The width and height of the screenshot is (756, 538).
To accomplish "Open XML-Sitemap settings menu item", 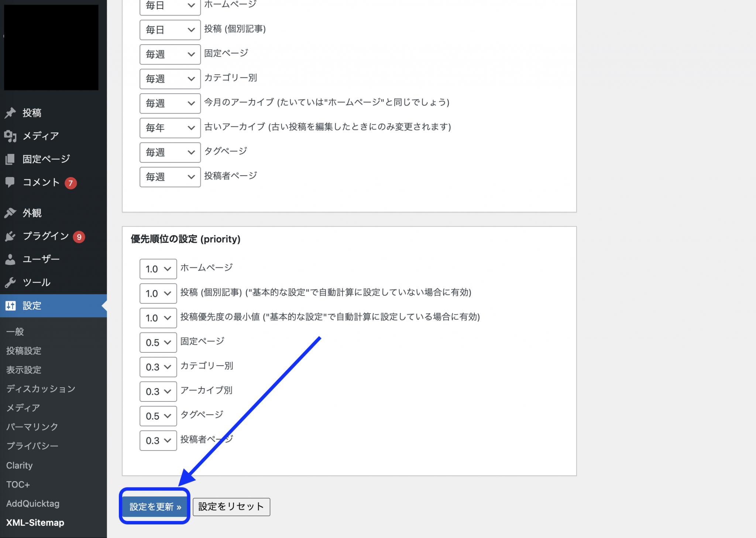I will tap(33, 522).
